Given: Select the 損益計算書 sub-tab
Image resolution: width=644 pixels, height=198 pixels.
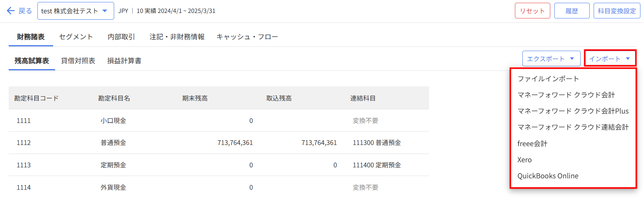Looking at the screenshot, I should click(x=124, y=61).
